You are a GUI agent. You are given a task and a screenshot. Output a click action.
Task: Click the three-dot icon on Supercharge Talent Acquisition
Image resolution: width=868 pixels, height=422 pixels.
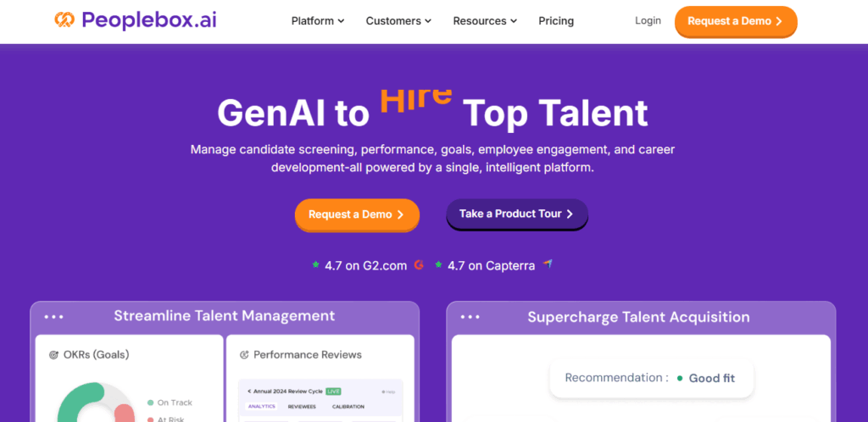(x=470, y=318)
